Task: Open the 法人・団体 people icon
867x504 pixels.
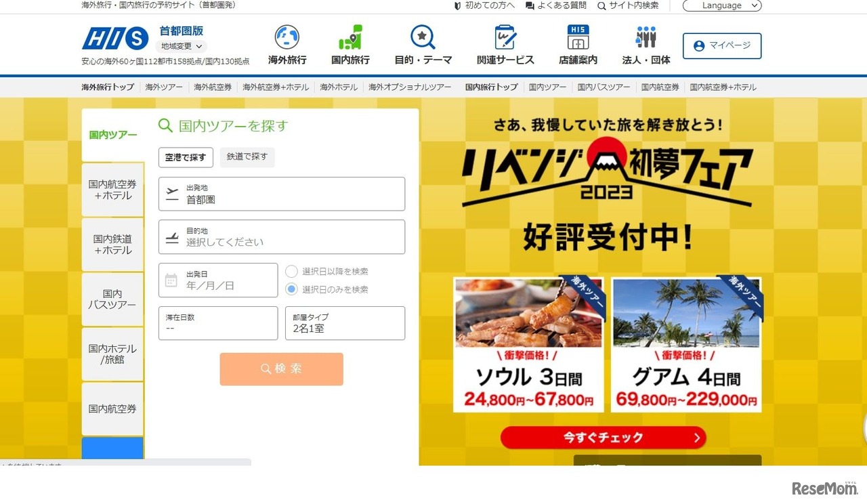Action: point(646,37)
